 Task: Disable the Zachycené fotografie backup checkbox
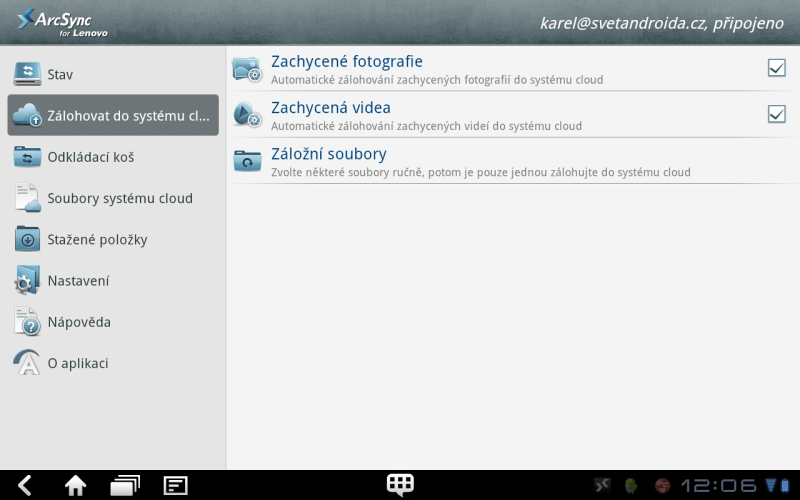[777, 67]
